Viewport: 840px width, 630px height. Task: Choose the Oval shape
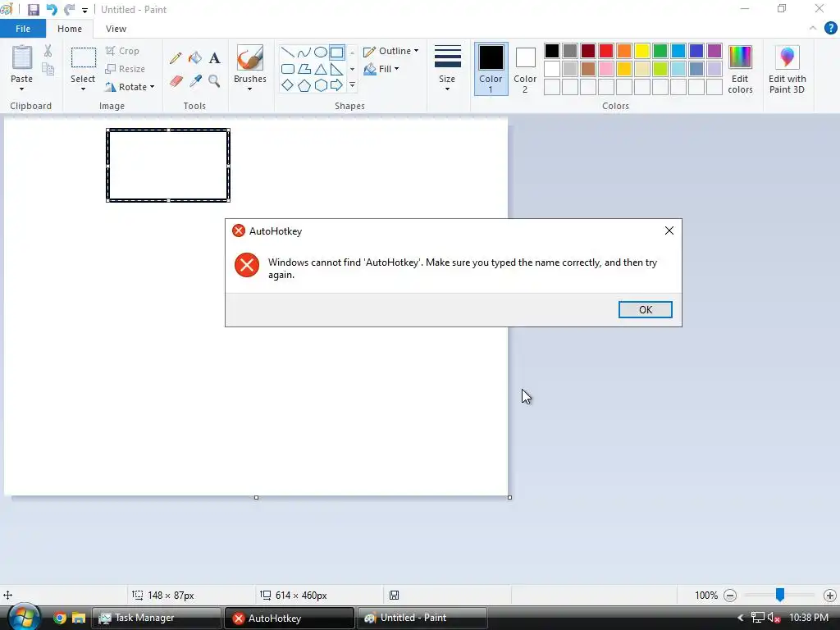pyautogui.click(x=321, y=52)
